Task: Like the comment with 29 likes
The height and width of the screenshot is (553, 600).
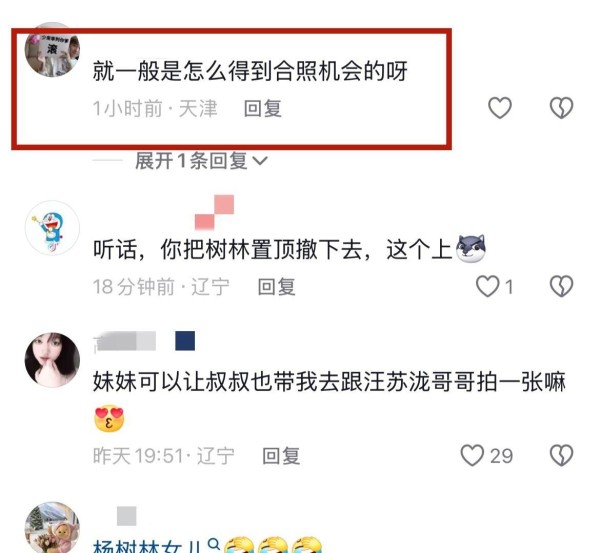Action: click(x=472, y=455)
